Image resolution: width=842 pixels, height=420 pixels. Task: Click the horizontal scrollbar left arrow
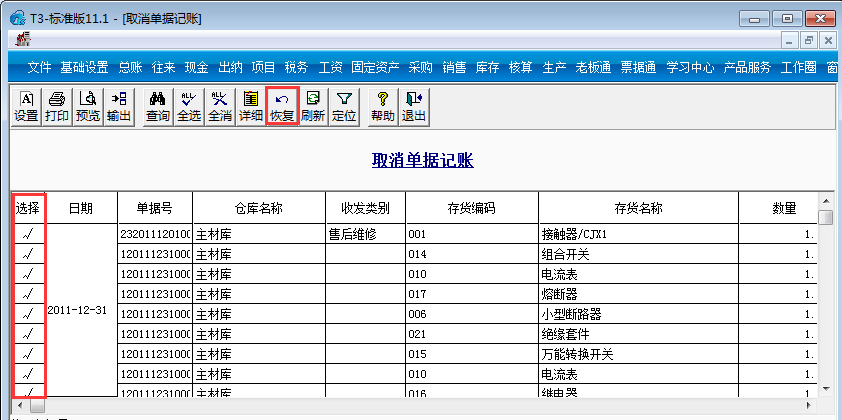click(20, 404)
